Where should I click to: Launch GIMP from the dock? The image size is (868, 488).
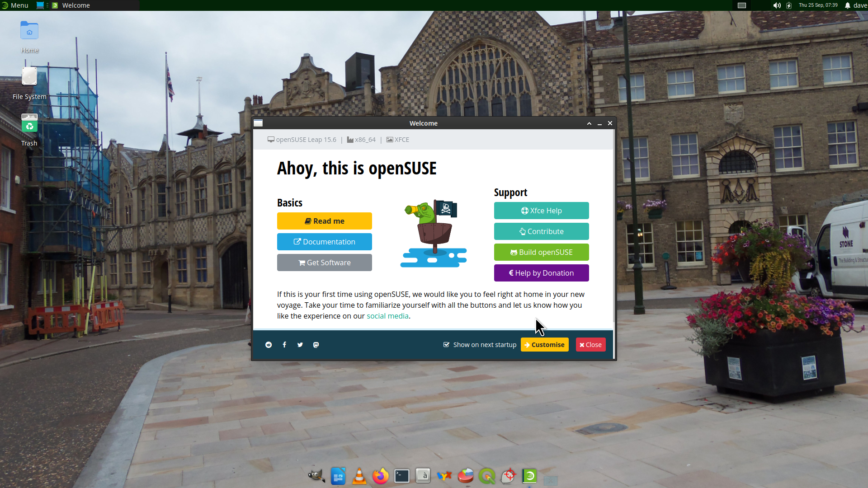(316, 476)
